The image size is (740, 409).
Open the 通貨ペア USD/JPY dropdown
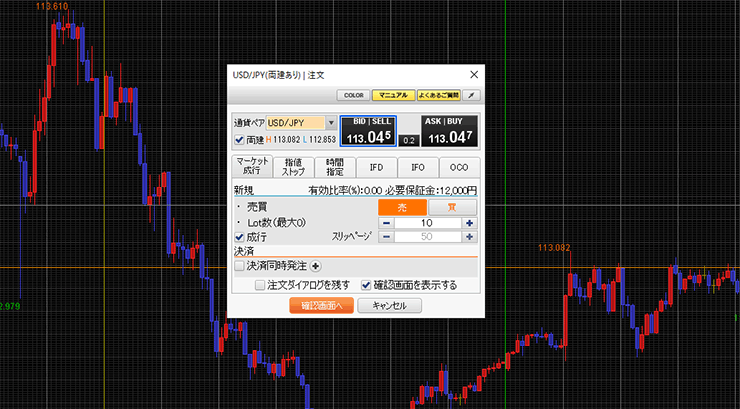click(x=330, y=123)
